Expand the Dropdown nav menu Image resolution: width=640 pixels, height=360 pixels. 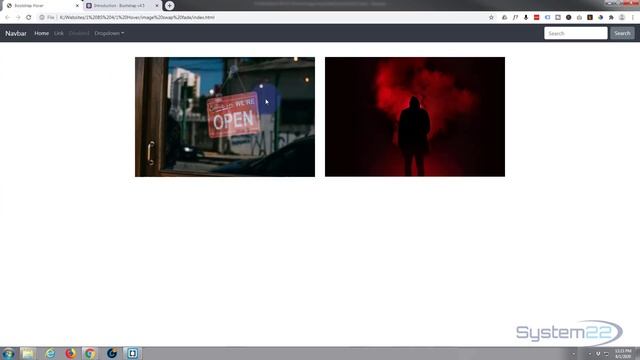[109, 33]
